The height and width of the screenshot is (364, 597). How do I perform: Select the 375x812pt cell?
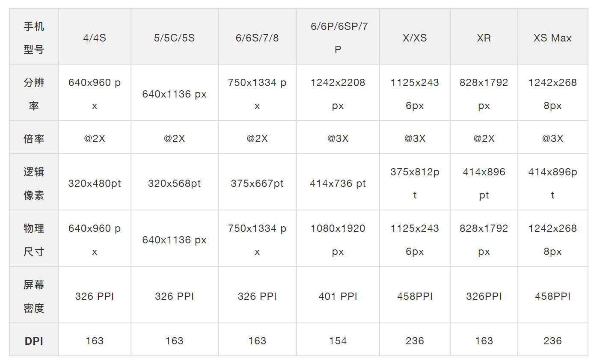pos(415,183)
